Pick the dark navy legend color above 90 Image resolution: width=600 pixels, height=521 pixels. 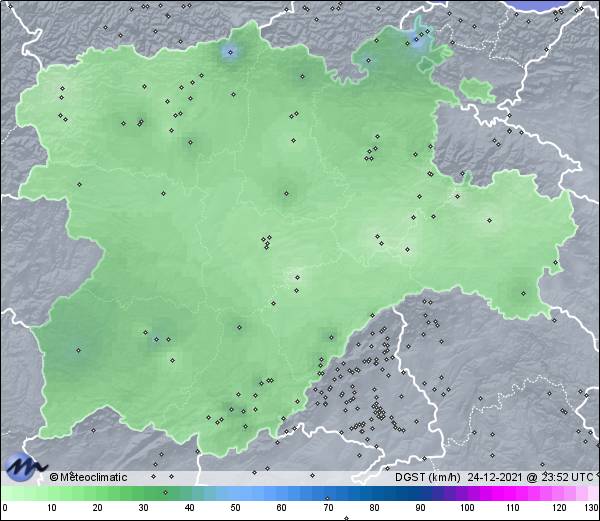420,493
